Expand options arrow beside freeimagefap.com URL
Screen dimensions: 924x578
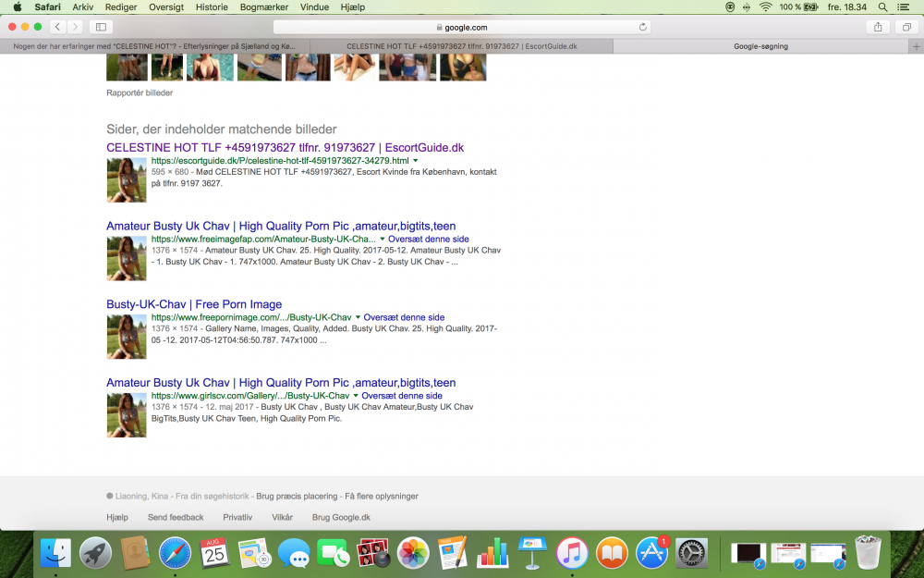[382, 239]
